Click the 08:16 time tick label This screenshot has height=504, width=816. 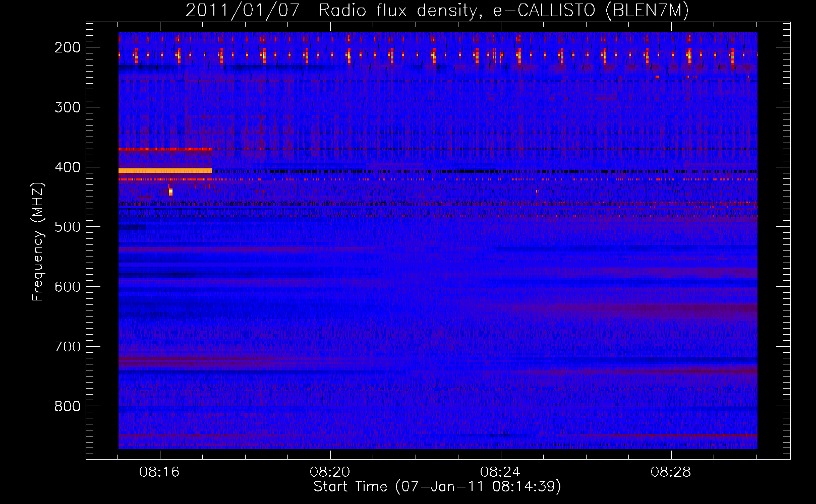point(160,472)
